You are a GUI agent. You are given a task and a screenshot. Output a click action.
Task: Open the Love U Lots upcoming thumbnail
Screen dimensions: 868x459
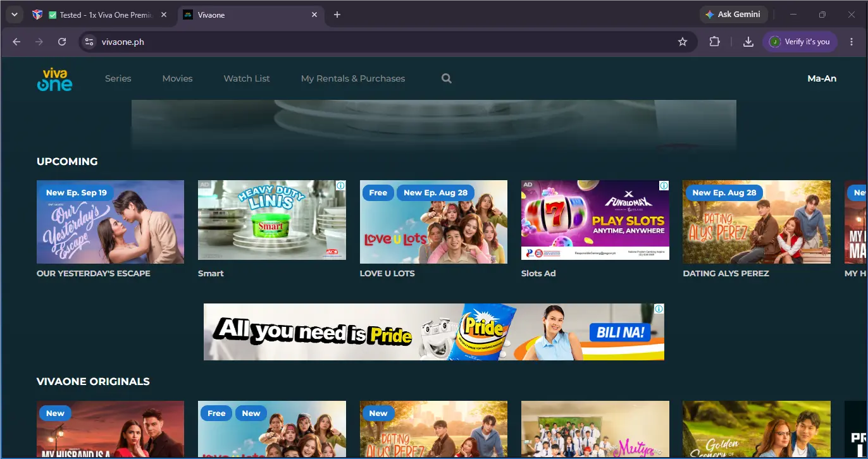[433, 222]
